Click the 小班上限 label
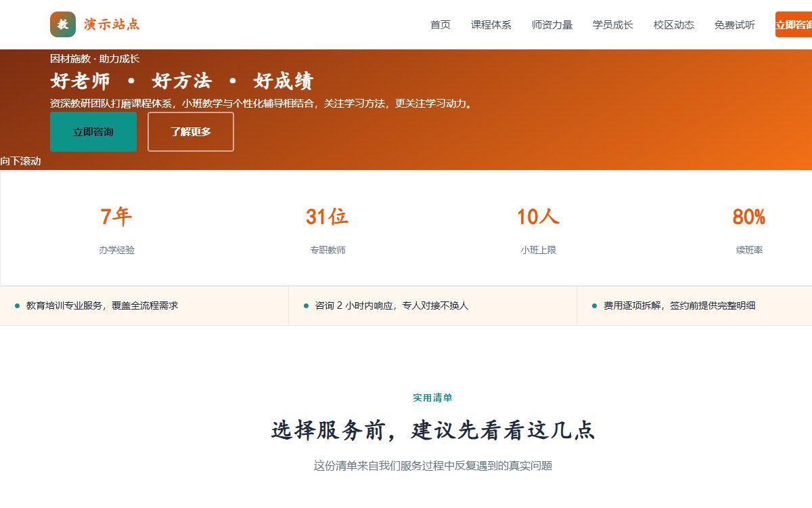 539,250
